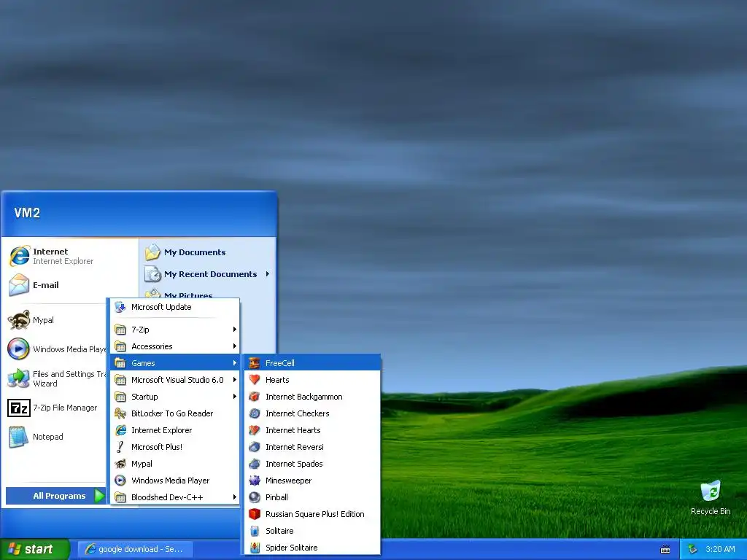Expand Microsoft Visual Studio 6.0 submenu arrow
747x560 pixels.
click(x=234, y=379)
